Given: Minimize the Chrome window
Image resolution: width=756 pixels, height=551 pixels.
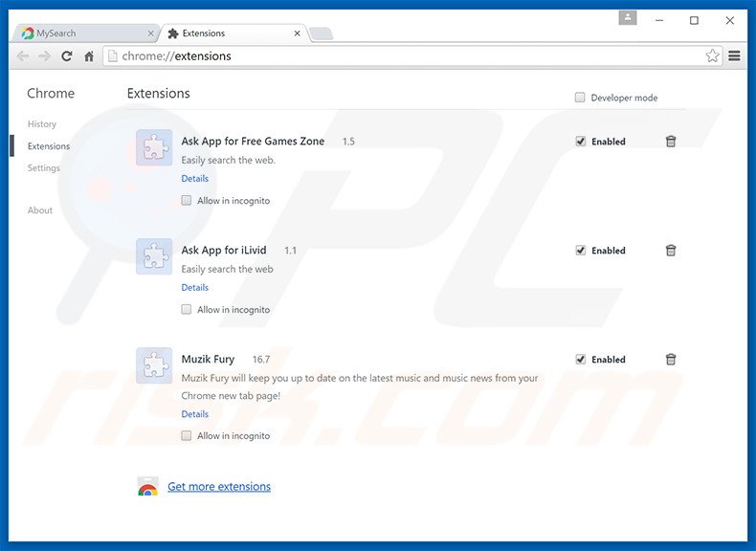Looking at the screenshot, I should click(659, 20).
